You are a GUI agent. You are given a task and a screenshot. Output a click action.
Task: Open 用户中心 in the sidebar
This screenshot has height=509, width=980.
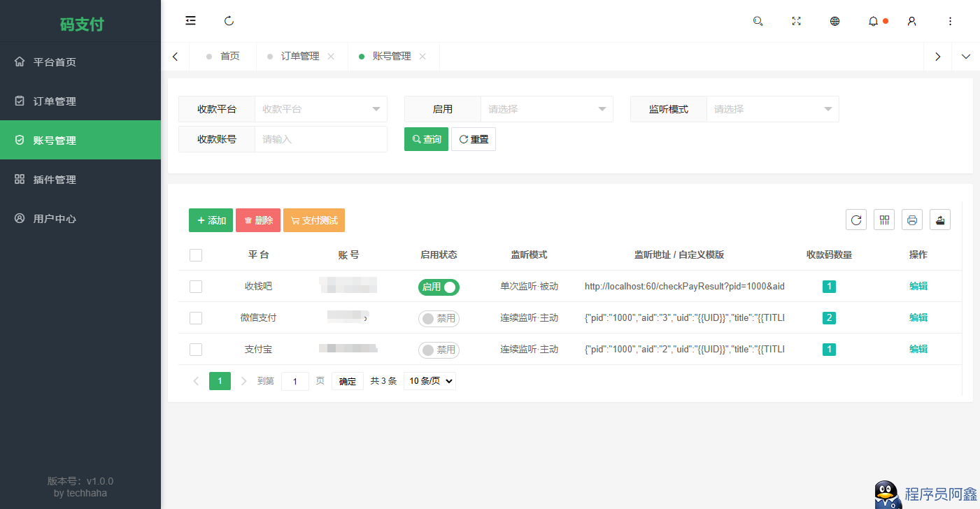pyautogui.click(x=80, y=218)
